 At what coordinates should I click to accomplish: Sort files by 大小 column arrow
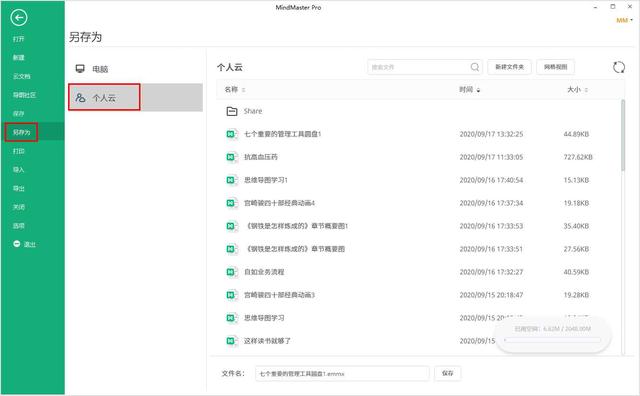pyautogui.click(x=586, y=90)
